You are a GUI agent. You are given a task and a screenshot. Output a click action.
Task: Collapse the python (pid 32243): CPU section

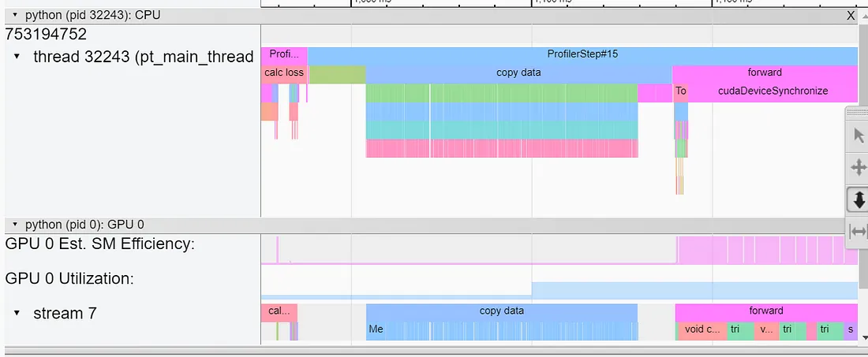pos(14,16)
